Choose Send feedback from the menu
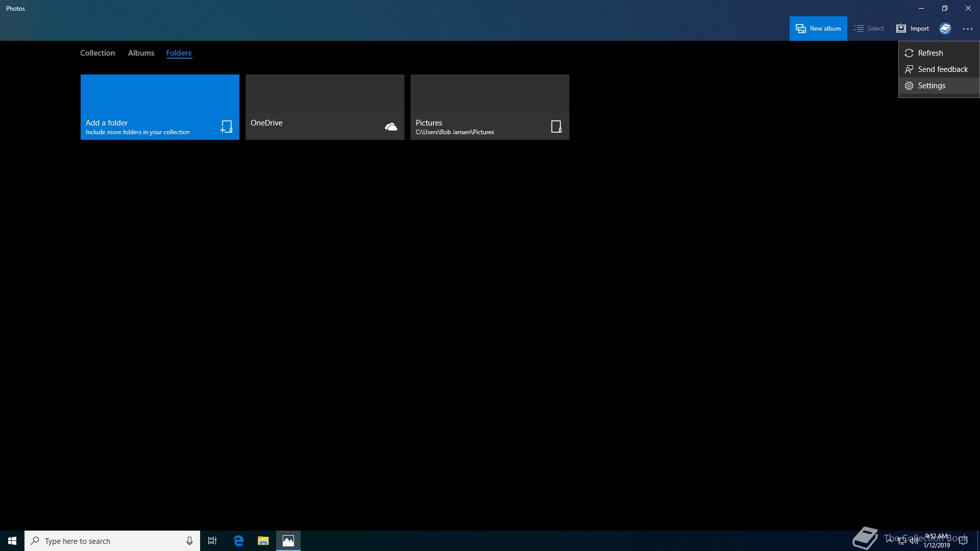The width and height of the screenshot is (980, 551). [942, 69]
